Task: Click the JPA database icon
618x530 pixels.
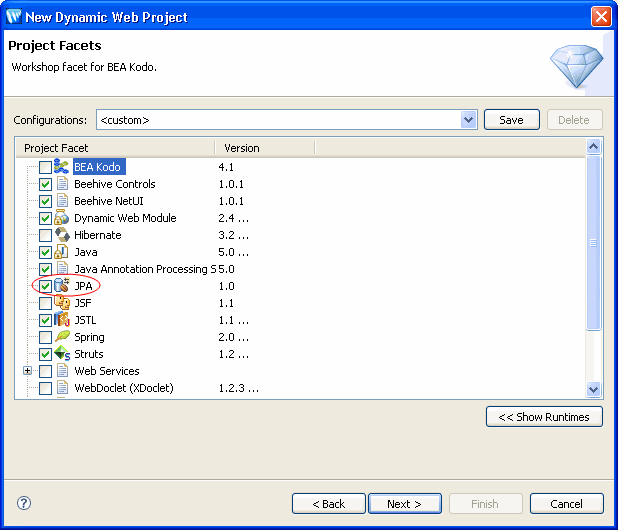Action: click(61, 285)
